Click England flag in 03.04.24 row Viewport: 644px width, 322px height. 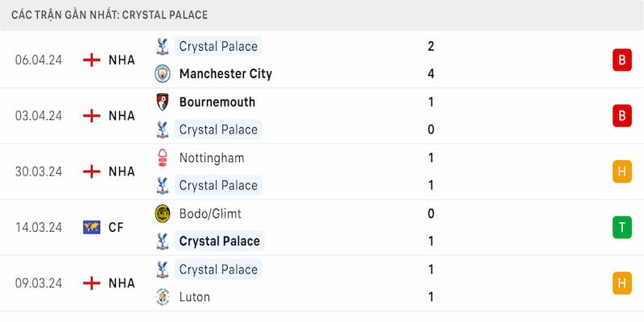click(92, 116)
